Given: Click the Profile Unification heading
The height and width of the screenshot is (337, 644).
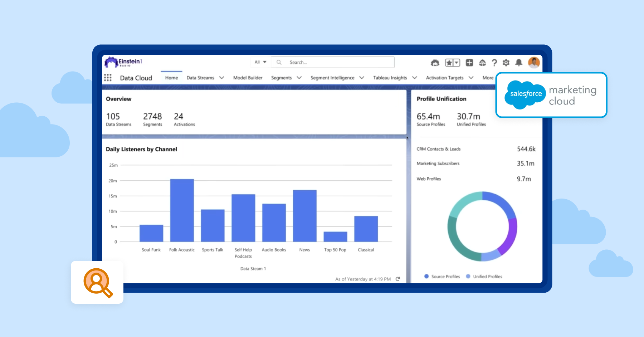Looking at the screenshot, I should tap(441, 99).
